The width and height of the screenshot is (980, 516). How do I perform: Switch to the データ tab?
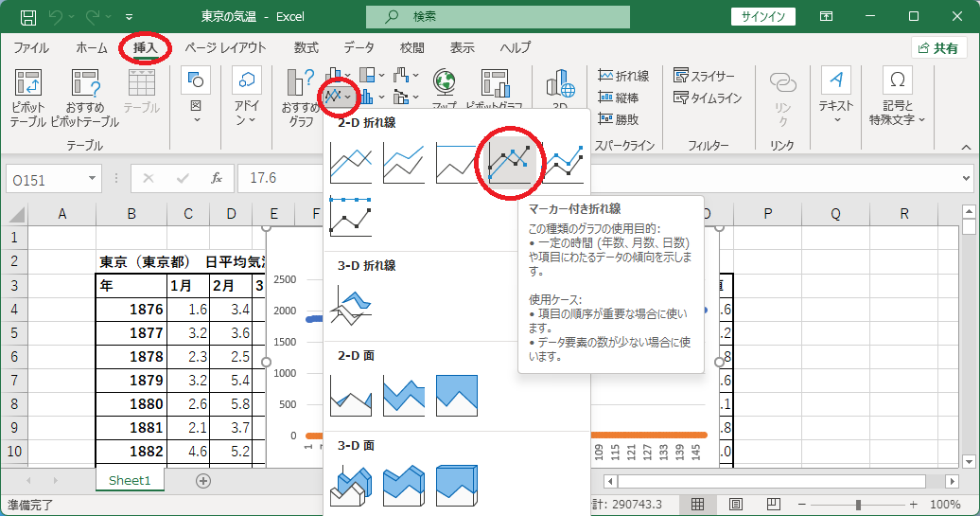[x=359, y=48]
